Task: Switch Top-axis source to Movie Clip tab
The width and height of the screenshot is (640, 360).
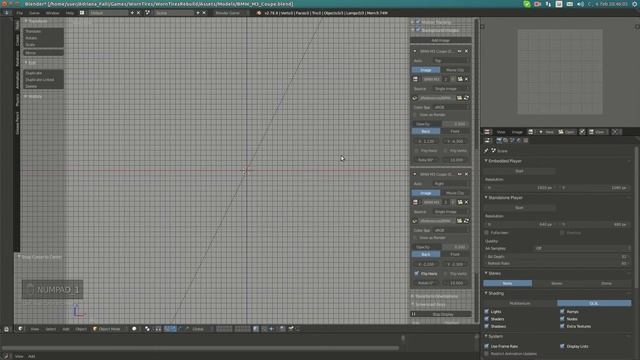Action: [x=455, y=70]
